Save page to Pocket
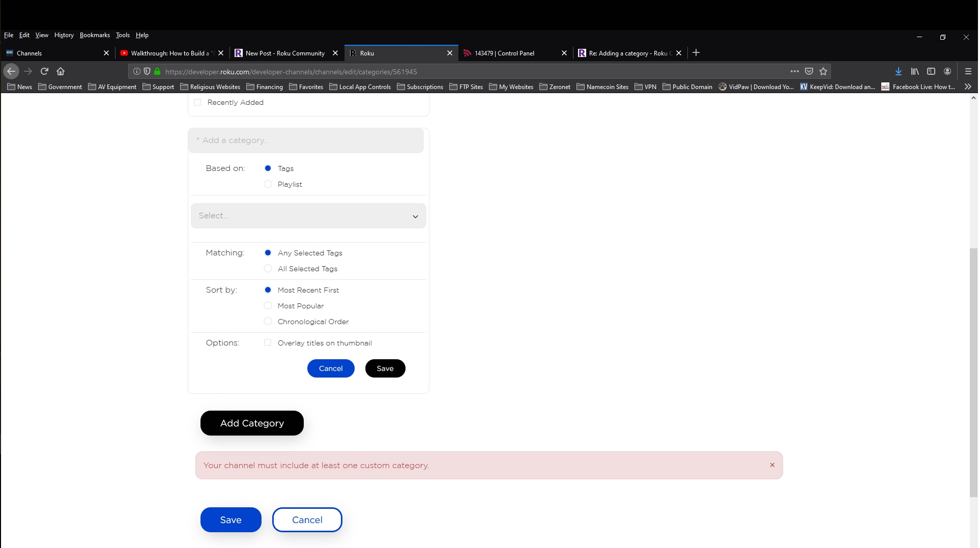Screen dimensions: 980x548 [809, 71]
